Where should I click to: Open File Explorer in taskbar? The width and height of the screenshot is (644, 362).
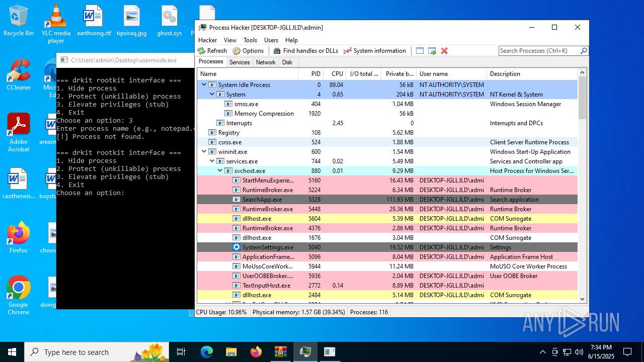(231, 352)
